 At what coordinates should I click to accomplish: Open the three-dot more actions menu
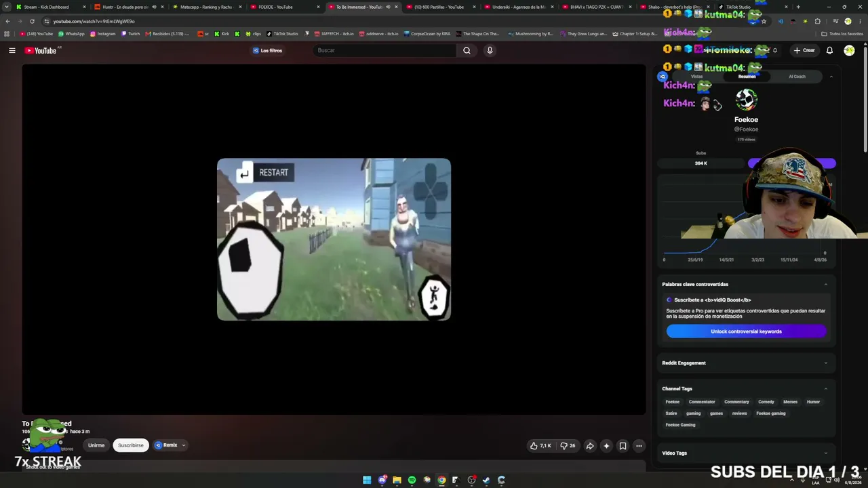[x=639, y=445]
